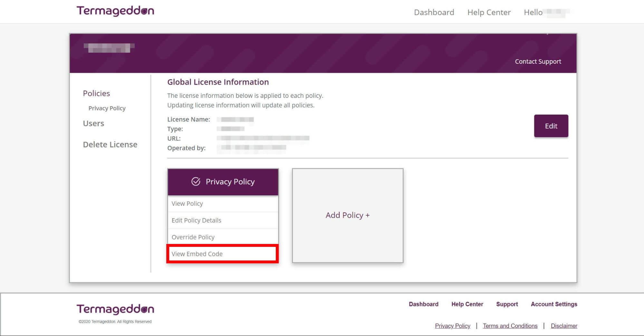Viewport: 644px width, 336px height.
Task: Select Edit Policy Details option
Action: click(223, 220)
